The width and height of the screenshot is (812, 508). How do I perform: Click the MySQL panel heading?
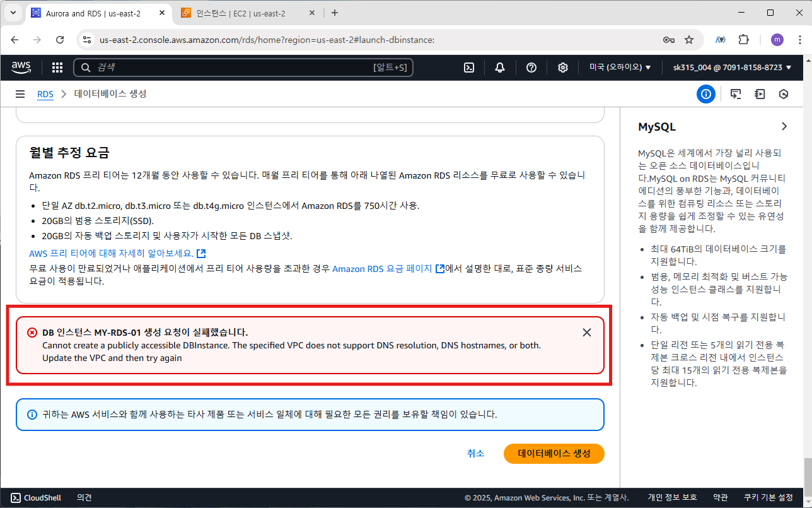[x=657, y=127]
